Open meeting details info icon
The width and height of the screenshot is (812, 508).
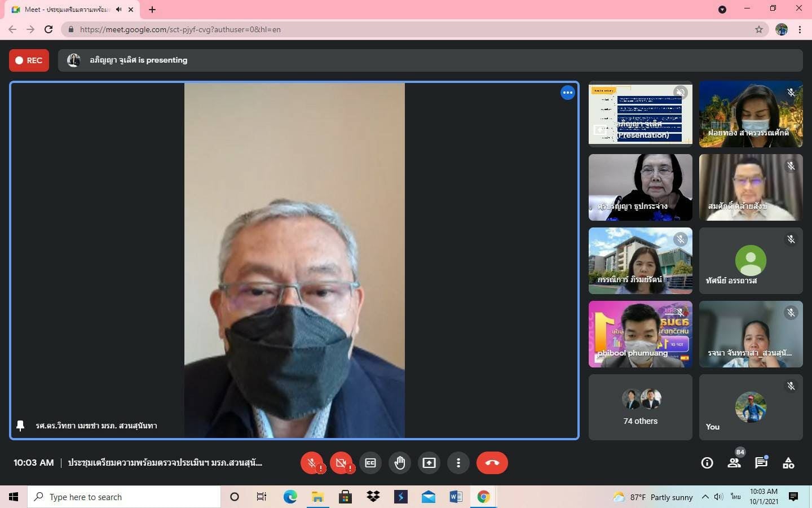tap(707, 463)
